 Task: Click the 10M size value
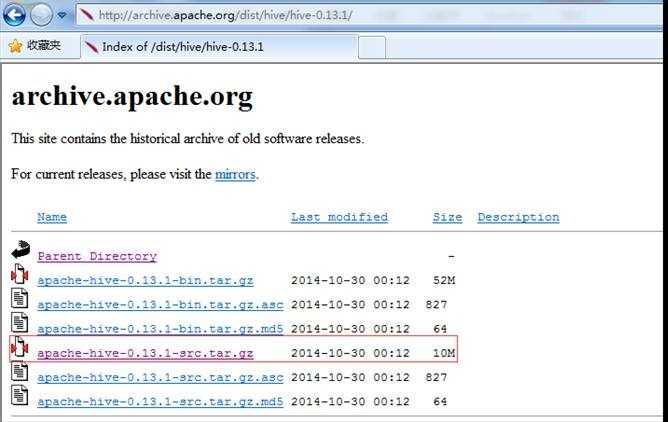click(x=444, y=353)
